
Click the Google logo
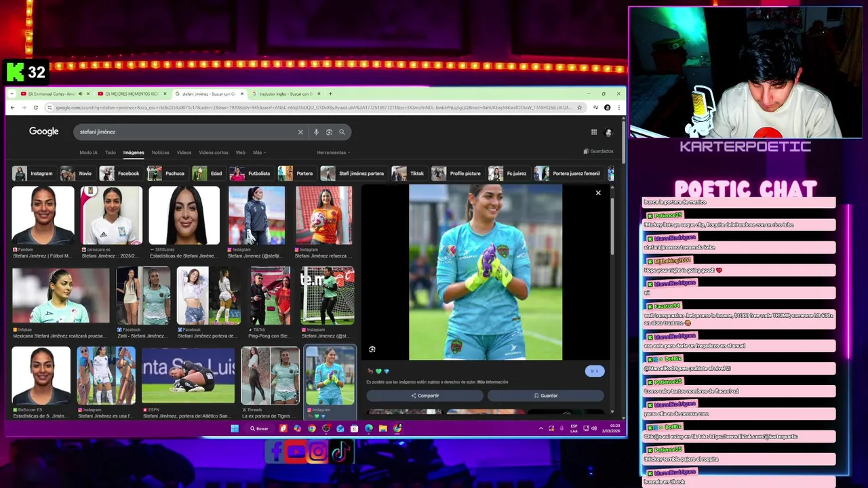click(44, 131)
